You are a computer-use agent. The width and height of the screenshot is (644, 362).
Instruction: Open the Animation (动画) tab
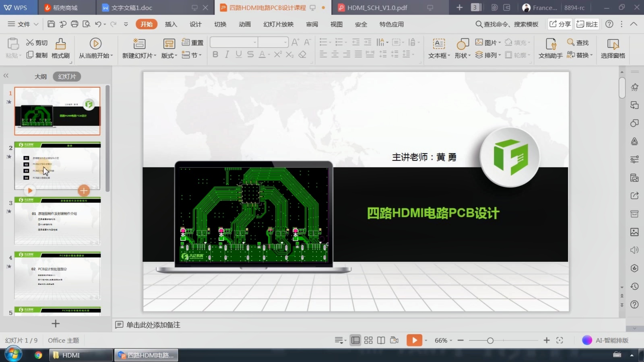coord(245,24)
